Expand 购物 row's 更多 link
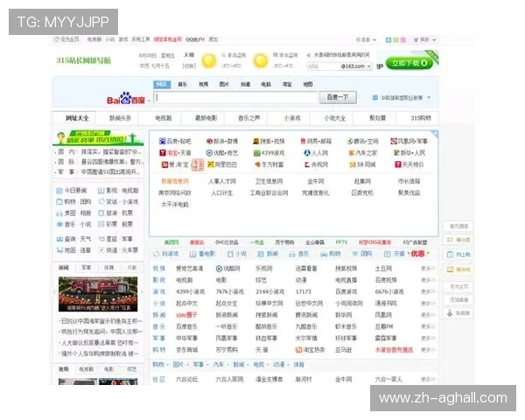Viewport: 525px width, 420px height. coord(428,350)
